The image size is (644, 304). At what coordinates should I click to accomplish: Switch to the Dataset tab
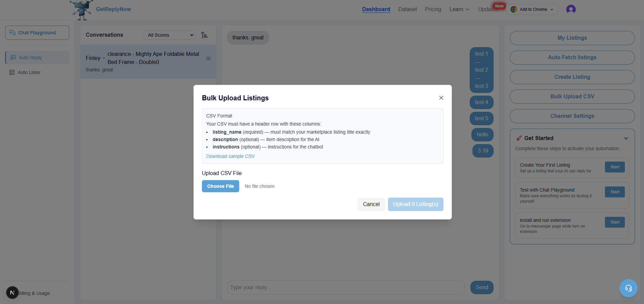pyautogui.click(x=407, y=9)
